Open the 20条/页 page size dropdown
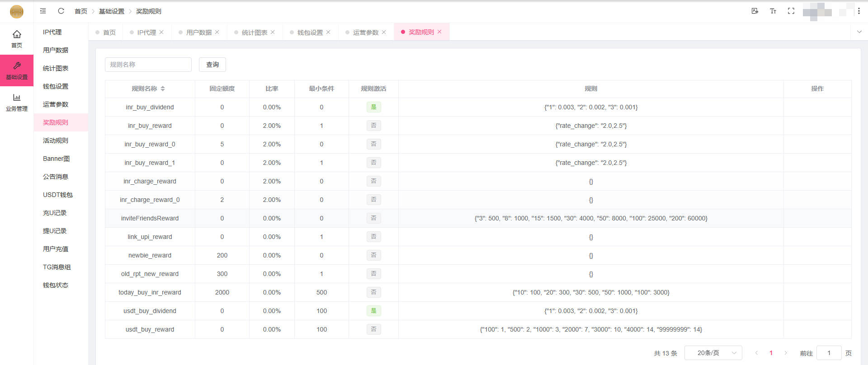 pyautogui.click(x=713, y=353)
